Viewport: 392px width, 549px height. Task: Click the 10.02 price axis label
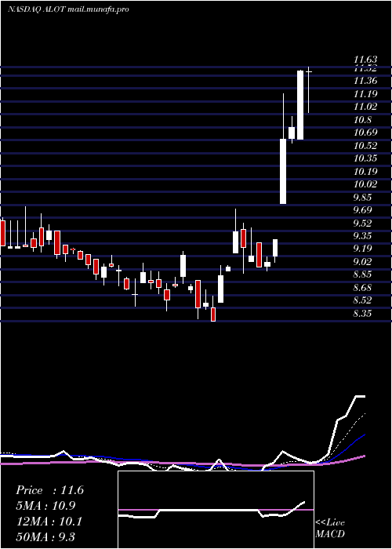(365, 184)
